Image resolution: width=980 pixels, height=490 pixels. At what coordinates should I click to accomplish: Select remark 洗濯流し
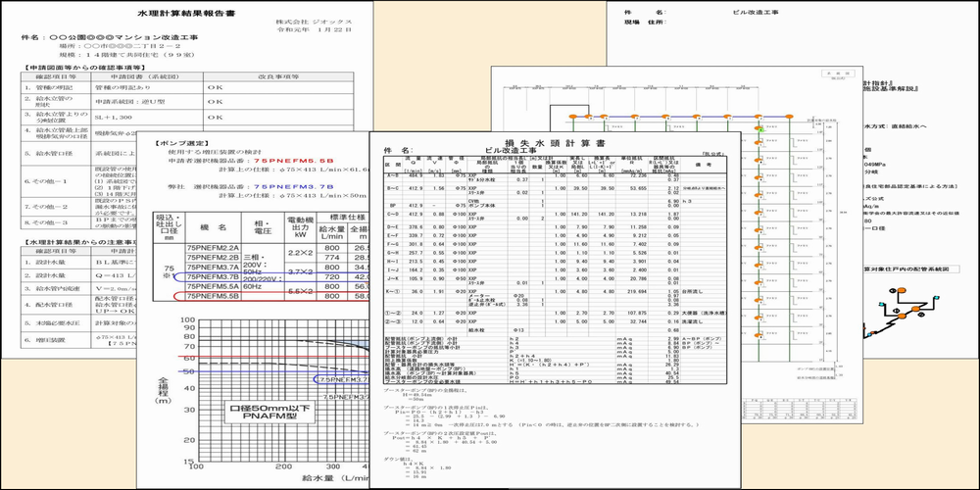point(695,321)
